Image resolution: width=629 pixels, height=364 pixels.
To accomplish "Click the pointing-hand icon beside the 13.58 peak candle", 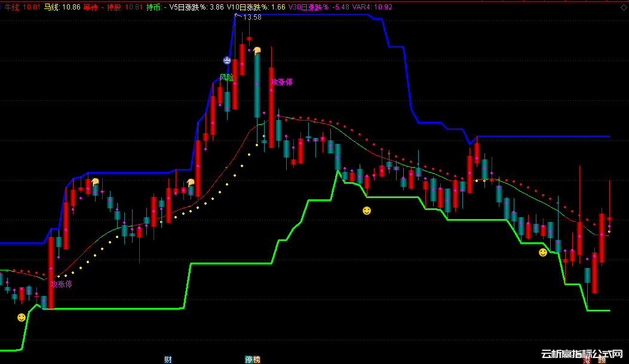I will (x=257, y=51).
